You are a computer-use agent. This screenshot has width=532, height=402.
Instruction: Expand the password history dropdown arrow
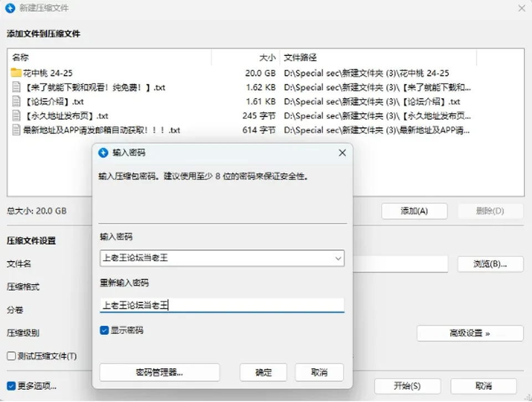pyautogui.click(x=338, y=258)
